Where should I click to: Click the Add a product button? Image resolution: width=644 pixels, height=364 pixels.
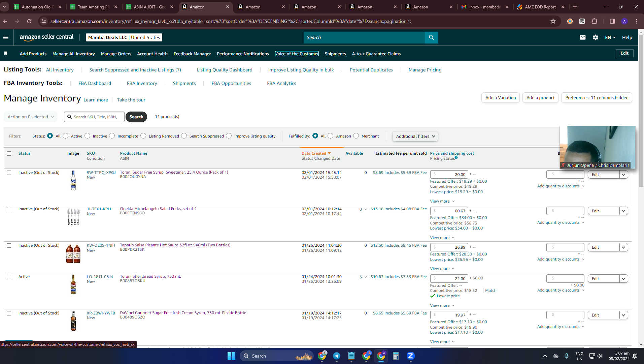tap(540, 97)
